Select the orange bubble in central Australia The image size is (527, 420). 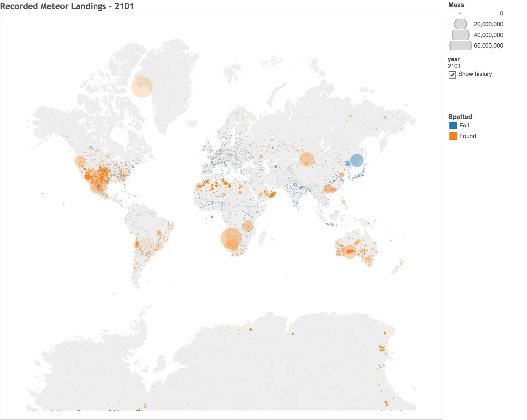(x=350, y=252)
